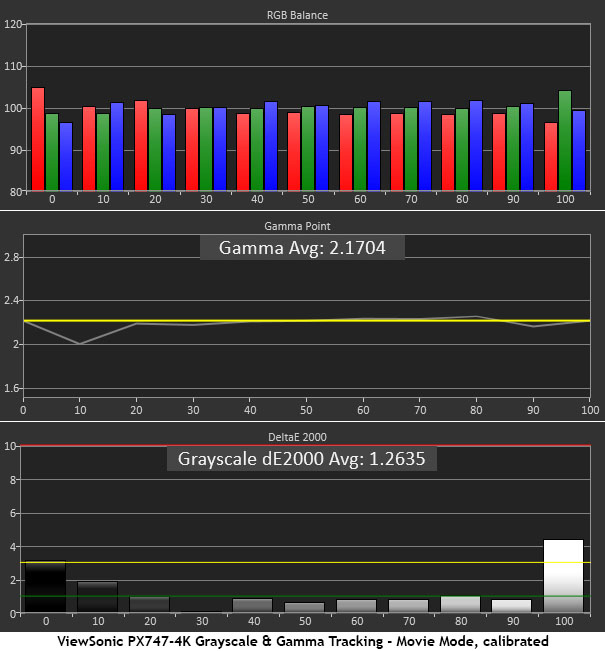Image resolution: width=605 pixels, height=651 pixels.
Task: Click the 2.8 axis label in Gamma chart
Action: (x=12, y=258)
